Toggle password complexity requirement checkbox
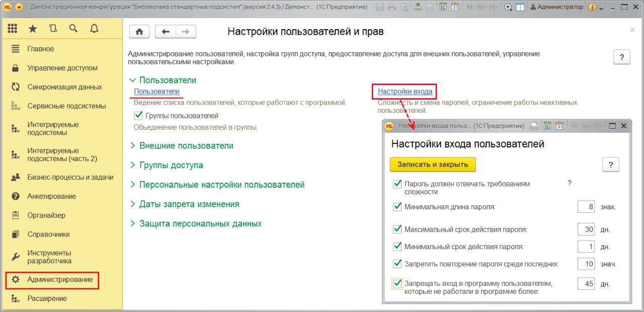This screenshot has width=644, height=312. coord(397,184)
